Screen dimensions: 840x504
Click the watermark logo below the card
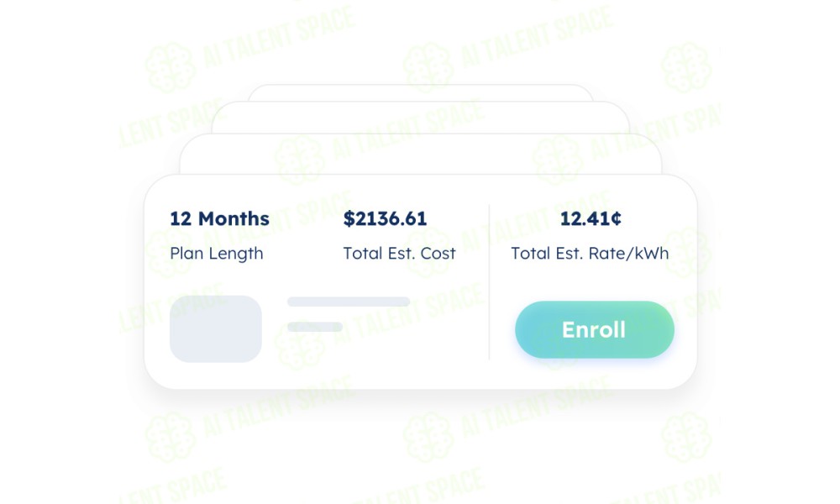428,437
